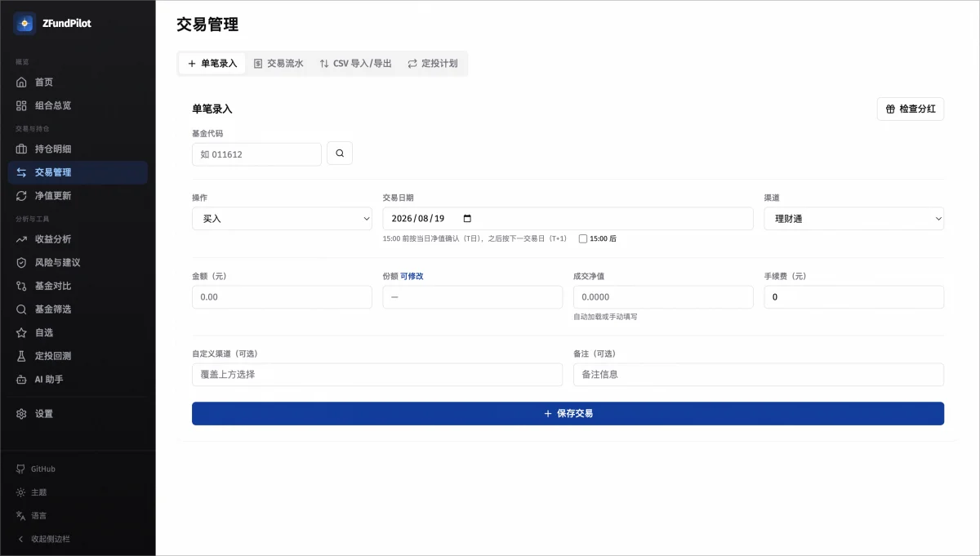Click the fund code search icon button

coord(340,153)
